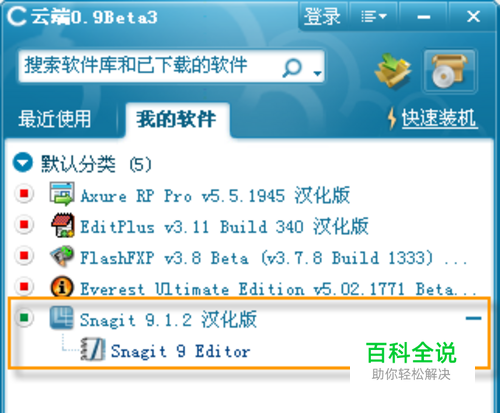Click the Everest Ultimate Edition info icon

[62, 287]
